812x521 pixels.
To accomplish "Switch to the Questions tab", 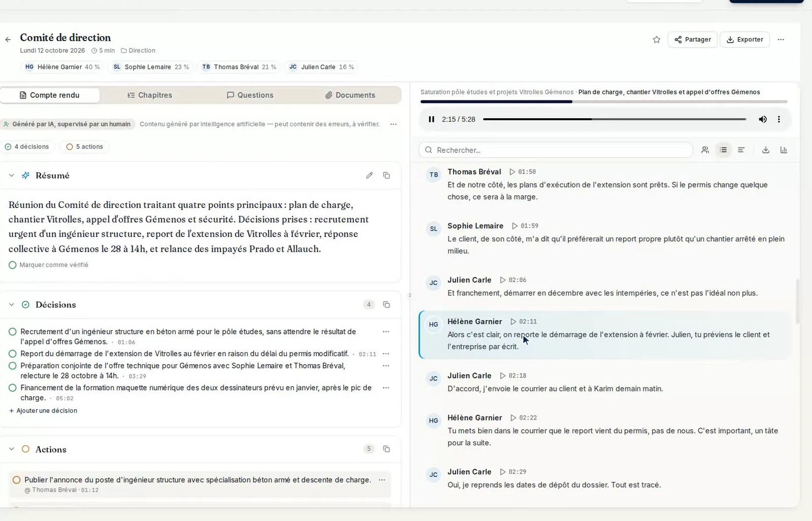I will pyautogui.click(x=250, y=95).
